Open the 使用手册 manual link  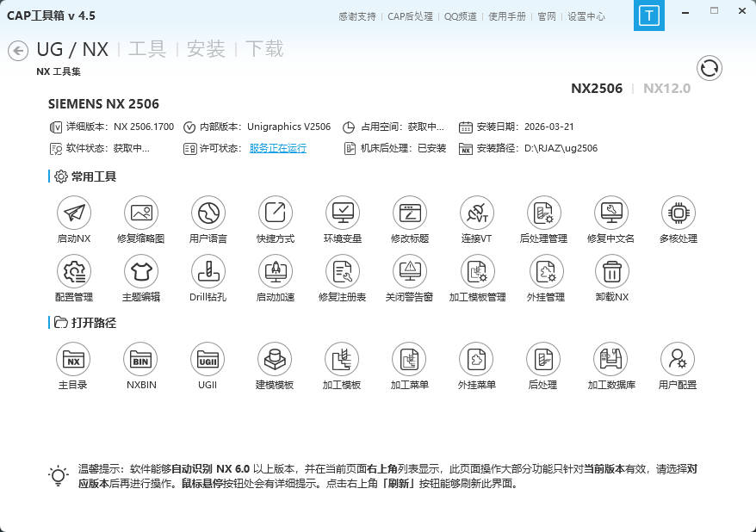507,16
